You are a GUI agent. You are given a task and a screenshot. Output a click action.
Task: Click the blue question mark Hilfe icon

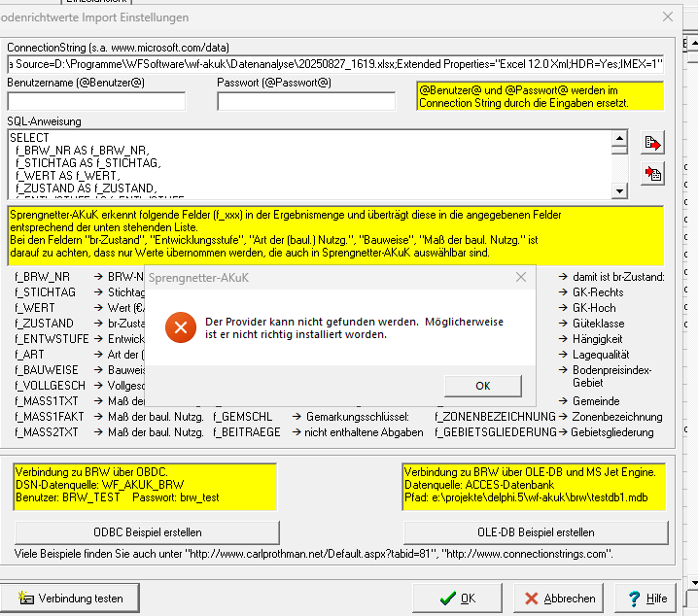pos(635,599)
